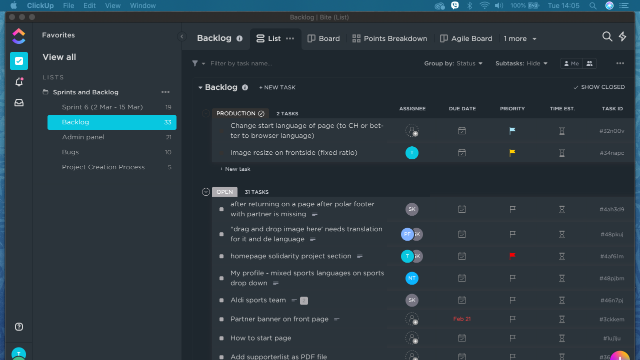Open the File menu
Viewport: 640px width, 360px height.
click(x=69, y=6)
